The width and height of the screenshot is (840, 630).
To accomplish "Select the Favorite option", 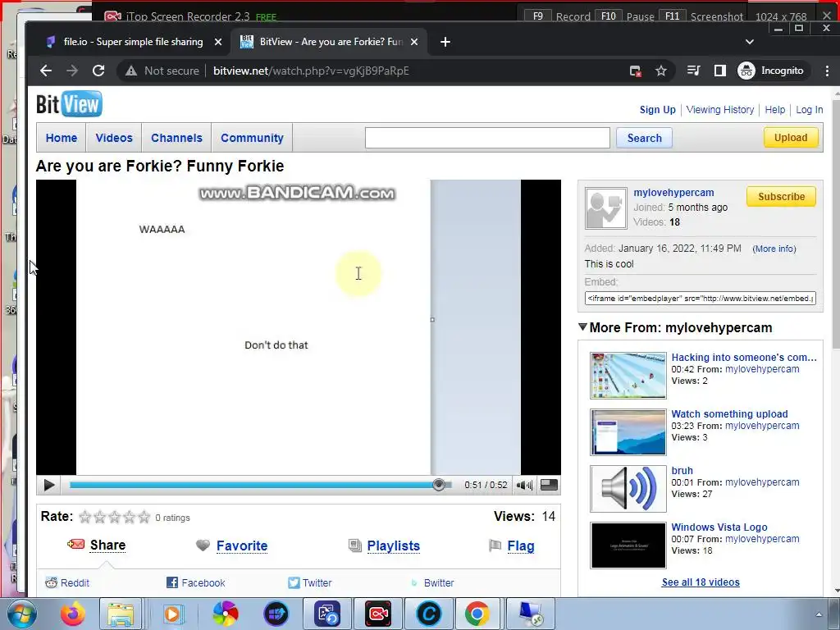I will [x=242, y=546].
